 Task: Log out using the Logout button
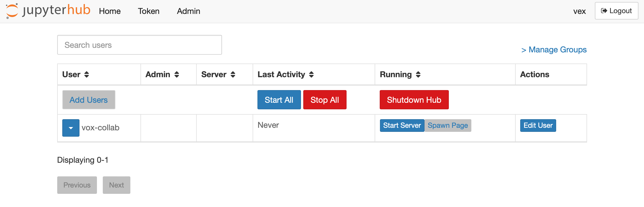click(x=616, y=11)
